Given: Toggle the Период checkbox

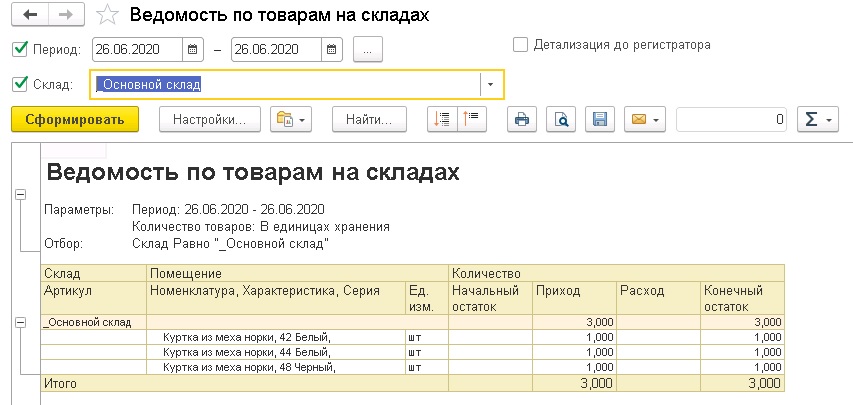Looking at the screenshot, I should tap(20, 49).
